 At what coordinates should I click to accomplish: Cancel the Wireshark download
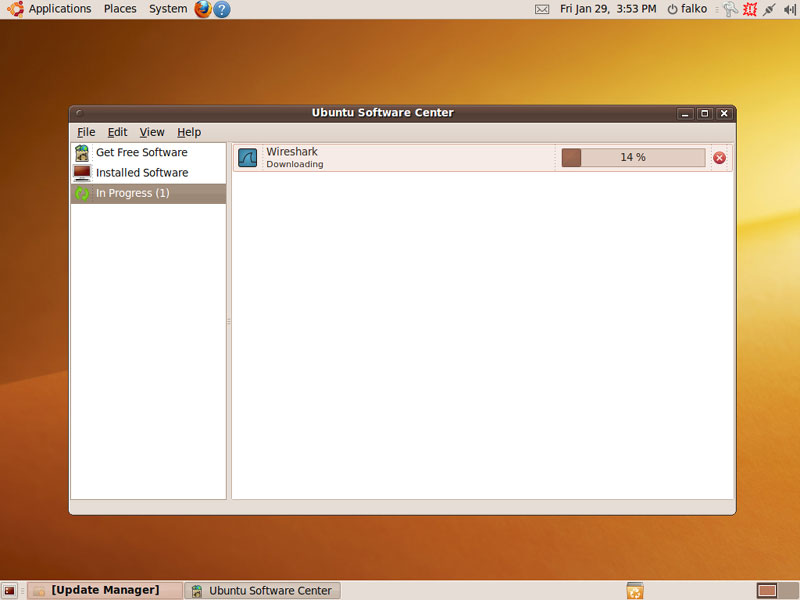pyautogui.click(x=719, y=158)
